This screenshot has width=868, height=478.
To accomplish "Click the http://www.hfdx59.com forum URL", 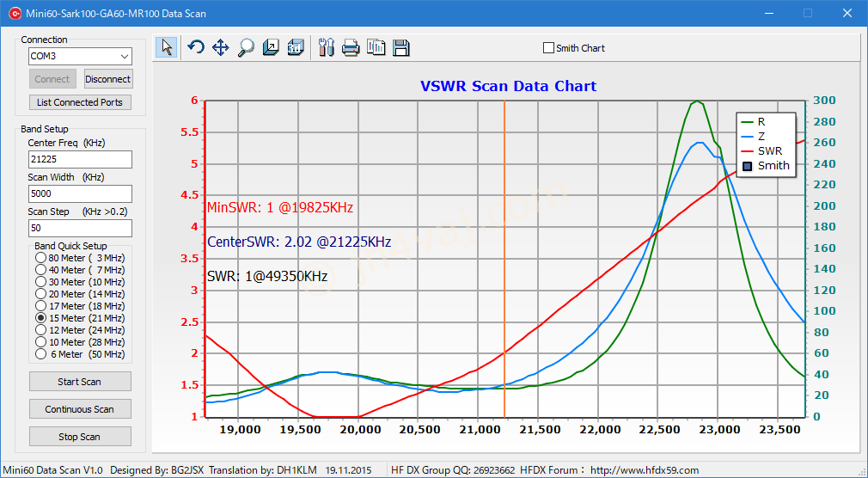I will [645, 470].
